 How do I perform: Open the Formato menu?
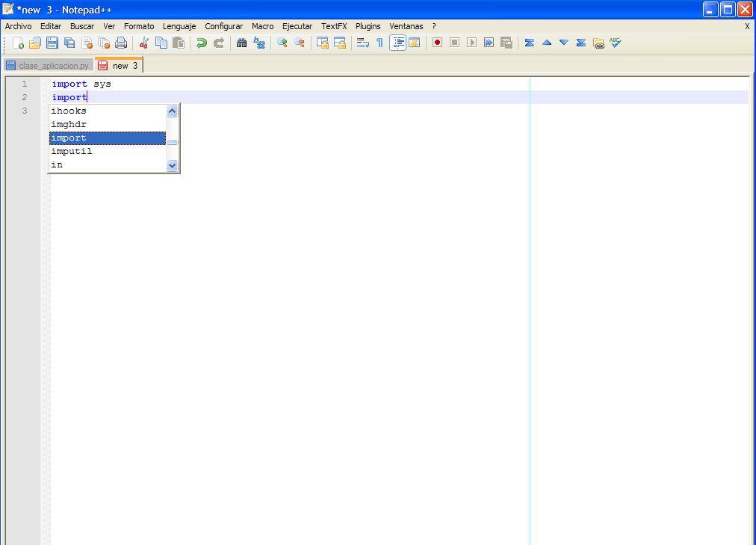[x=139, y=26]
